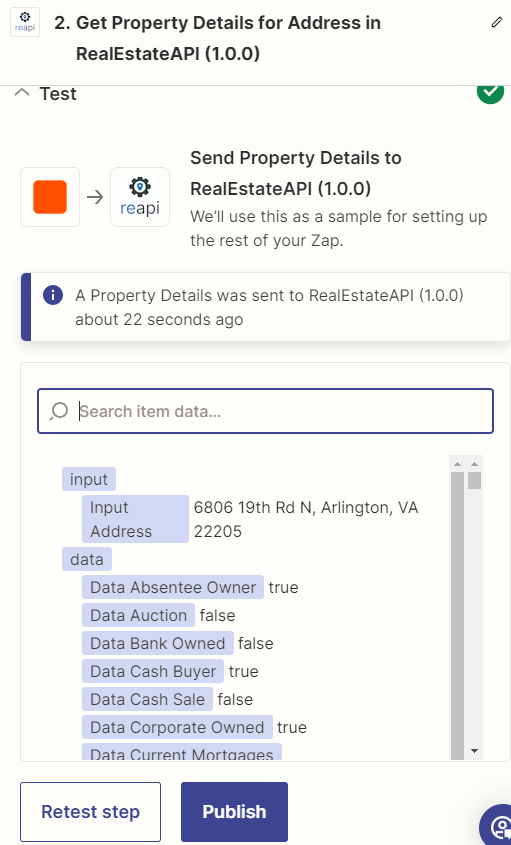Select the Data Absentee Owner item
The height and width of the screenshot is (845, 511).
(173, 587)
